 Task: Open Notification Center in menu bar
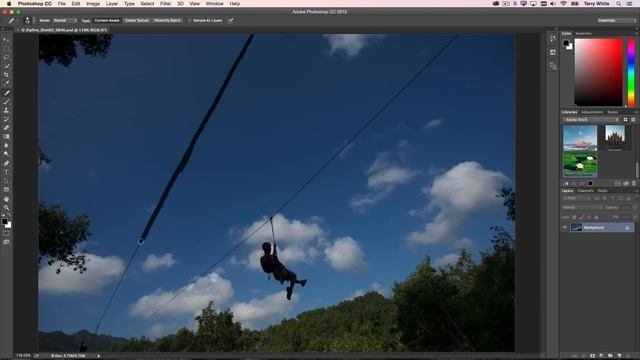point(630,4)
